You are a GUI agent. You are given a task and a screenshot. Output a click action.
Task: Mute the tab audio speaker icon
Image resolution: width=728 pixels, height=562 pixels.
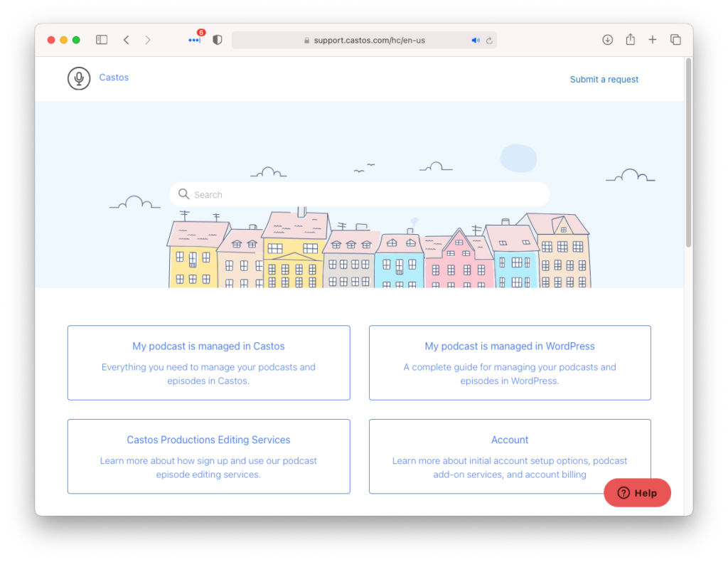tap(476, 41)
